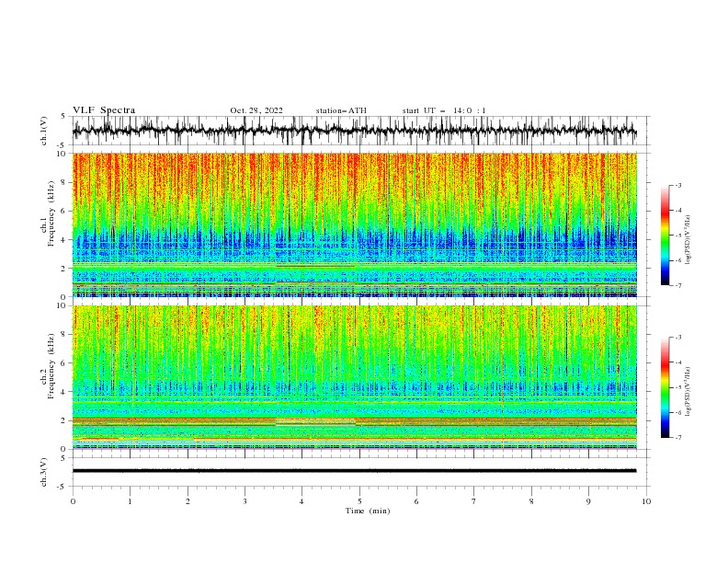
Task: Click the log(PSD) label beside ch.2 color bar
Action: pos(688,392)
